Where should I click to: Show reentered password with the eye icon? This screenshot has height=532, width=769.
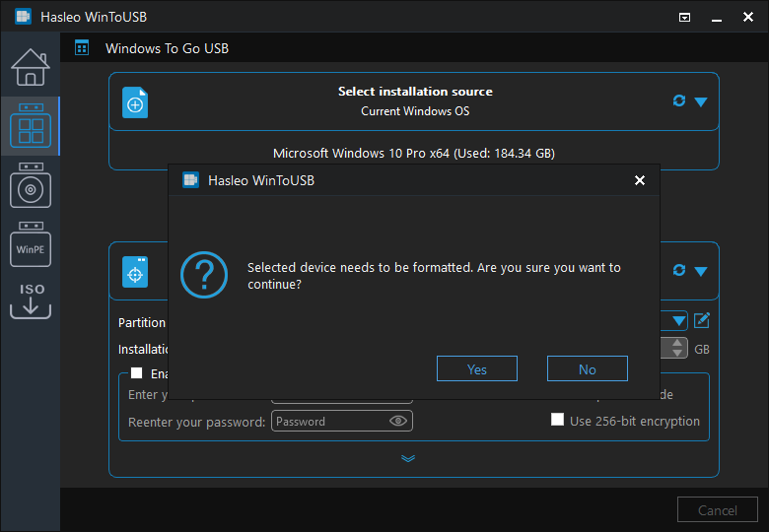tap(398, 421)
